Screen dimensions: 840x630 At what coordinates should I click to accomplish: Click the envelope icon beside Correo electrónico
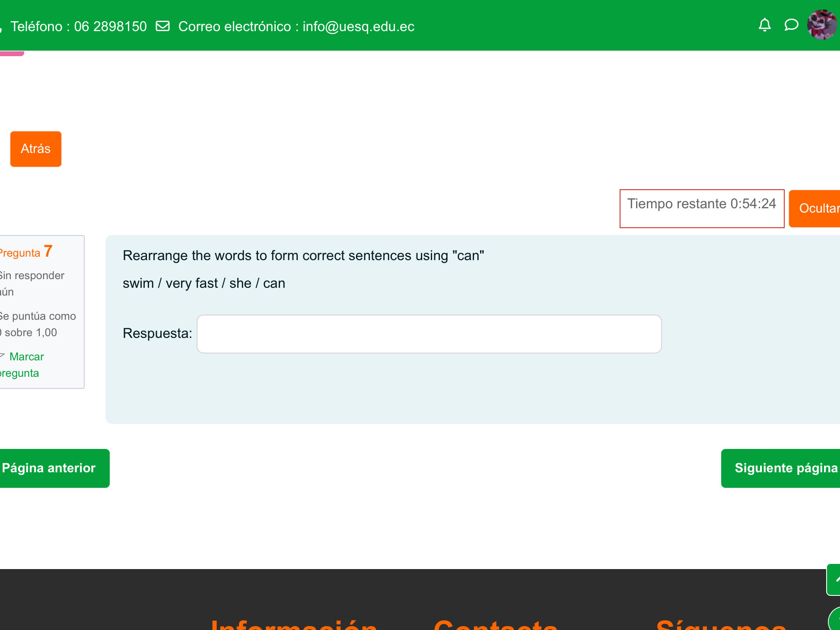pos(162,26)
